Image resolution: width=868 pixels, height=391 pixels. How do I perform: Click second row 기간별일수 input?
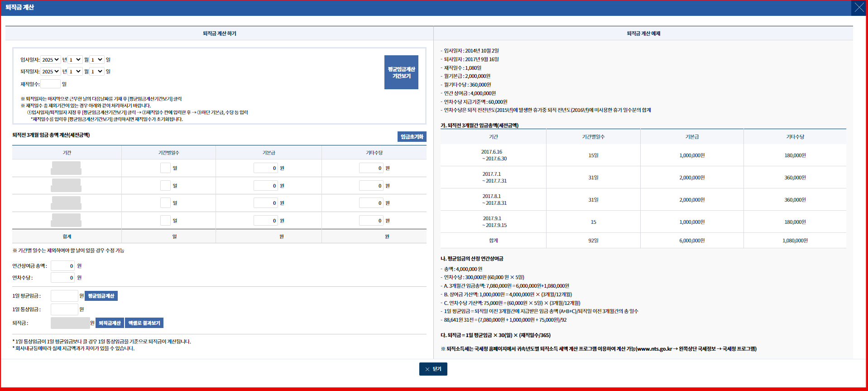coord(165,186)
